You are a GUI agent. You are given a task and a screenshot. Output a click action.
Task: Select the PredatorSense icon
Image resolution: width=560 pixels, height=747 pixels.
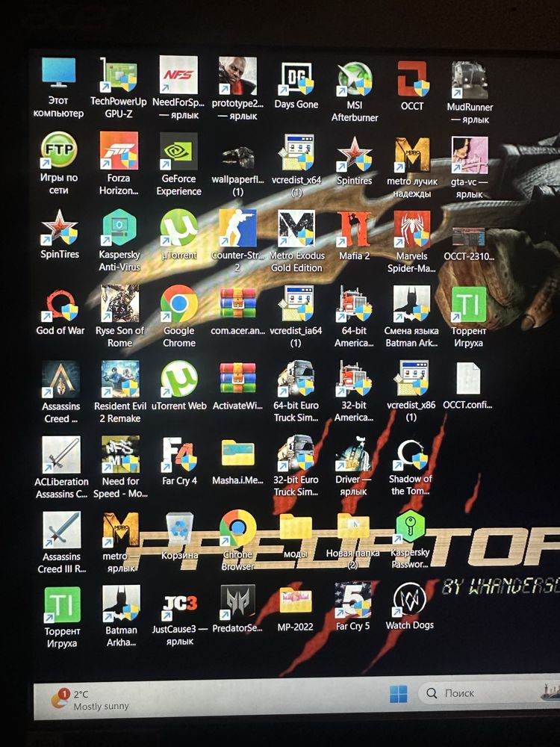(x=238, y=602)
